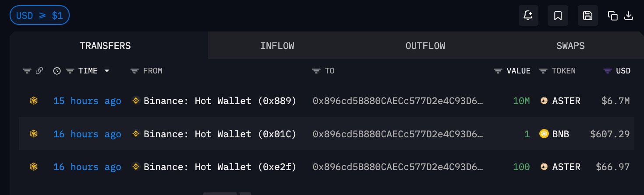
Task: Open the VALUE column filter
Action: (x=498, y=71)
